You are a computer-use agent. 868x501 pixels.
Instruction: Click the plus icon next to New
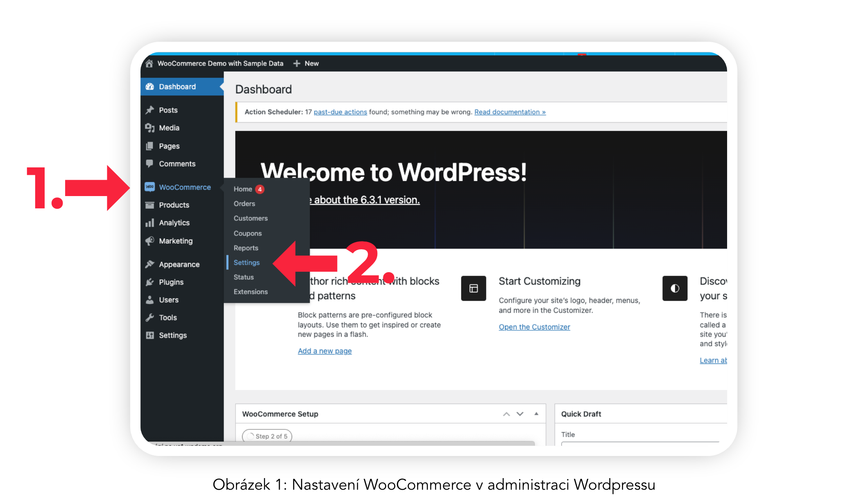click(297, 63)
